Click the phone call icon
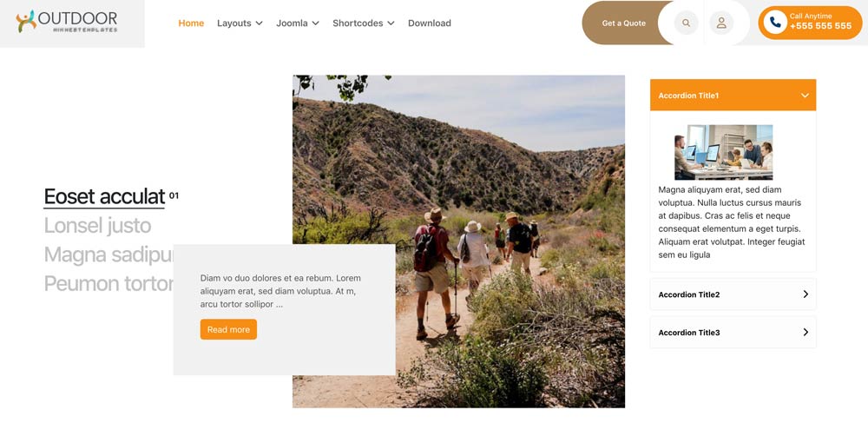Image resolution: width=868 pixels, height=443 pixels. pyautogui.click(x=775, y=23)
